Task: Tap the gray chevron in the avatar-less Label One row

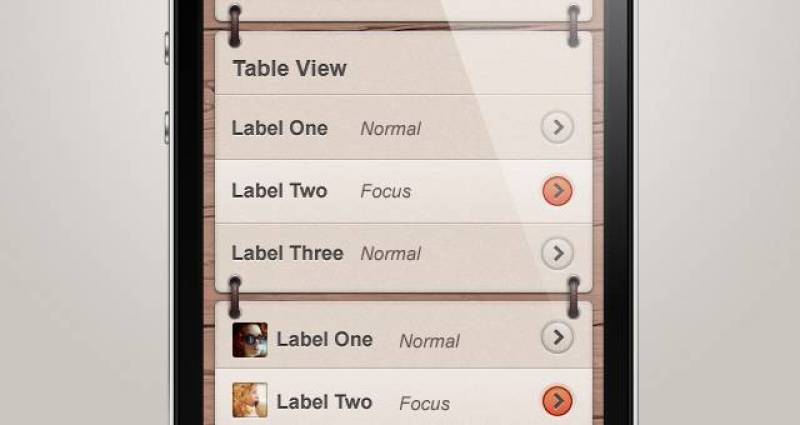Action: tap(557, 127)
